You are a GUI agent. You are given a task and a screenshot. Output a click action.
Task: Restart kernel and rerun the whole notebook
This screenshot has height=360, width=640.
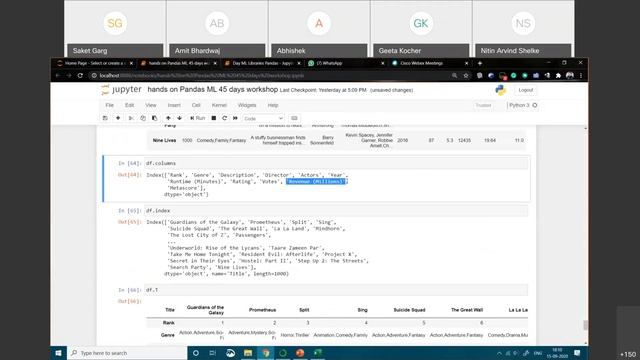point(236,118)
